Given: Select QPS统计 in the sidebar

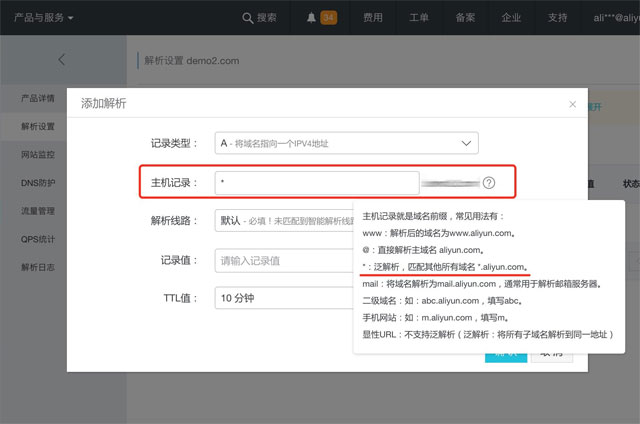Looking at the screenshot, I should click(38, 239).
